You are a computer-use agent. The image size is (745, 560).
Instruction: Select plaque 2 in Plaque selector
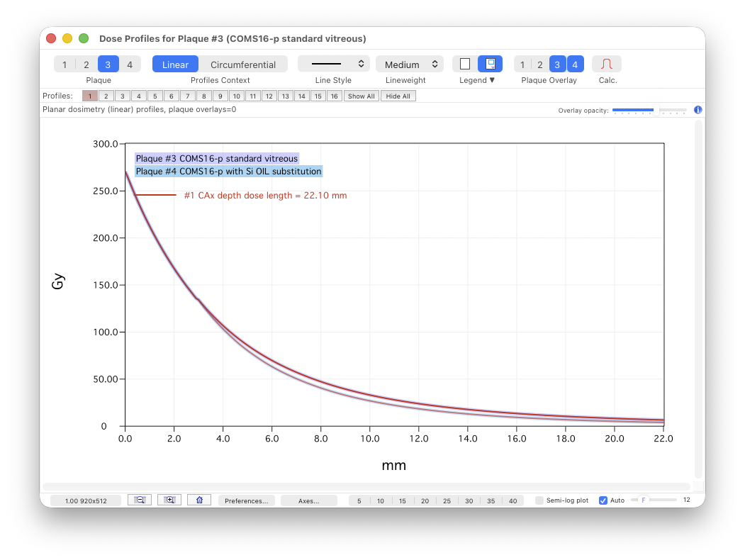86,65
